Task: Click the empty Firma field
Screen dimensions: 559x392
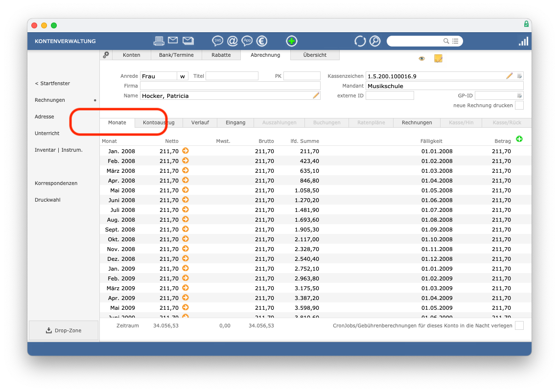Action: [x=230, y=86]
